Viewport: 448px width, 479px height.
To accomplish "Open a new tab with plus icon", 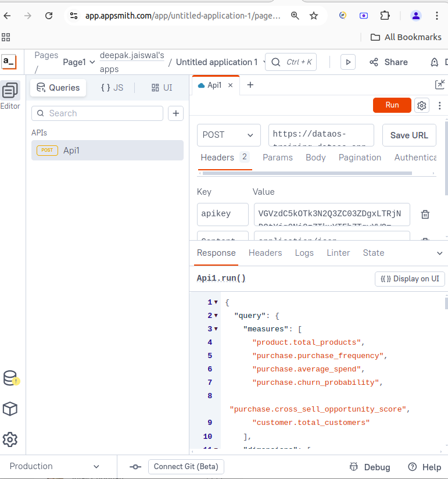I will click(x=250, y=85).
